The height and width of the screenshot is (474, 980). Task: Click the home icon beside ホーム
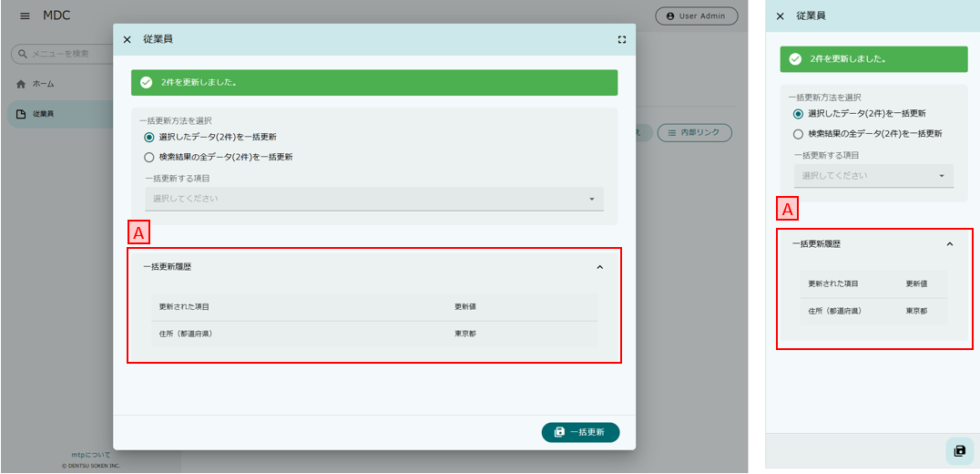pos(21,84)
